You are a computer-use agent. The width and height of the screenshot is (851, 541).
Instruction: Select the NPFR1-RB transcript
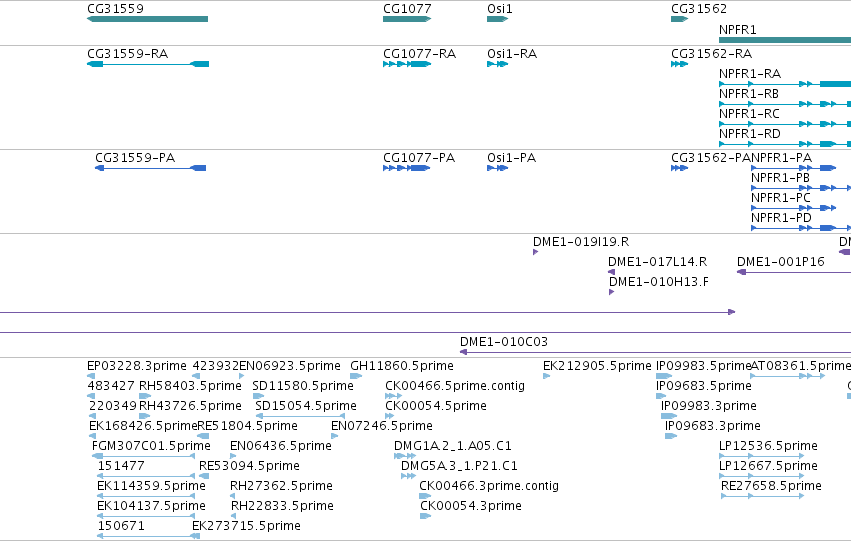coord(785,104)
